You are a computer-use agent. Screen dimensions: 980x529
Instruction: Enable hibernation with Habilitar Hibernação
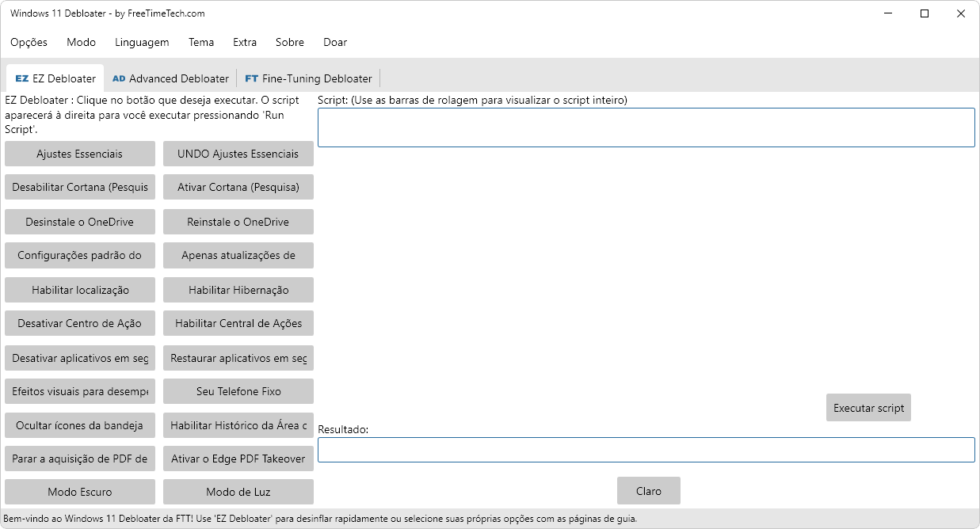pyautogui.click(x=238, y=290)
